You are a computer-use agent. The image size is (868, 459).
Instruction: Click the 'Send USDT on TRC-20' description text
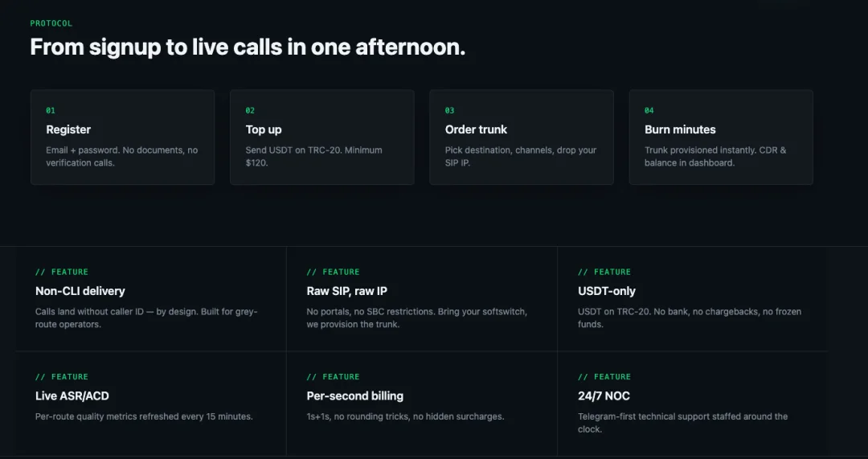click(314, 157)
